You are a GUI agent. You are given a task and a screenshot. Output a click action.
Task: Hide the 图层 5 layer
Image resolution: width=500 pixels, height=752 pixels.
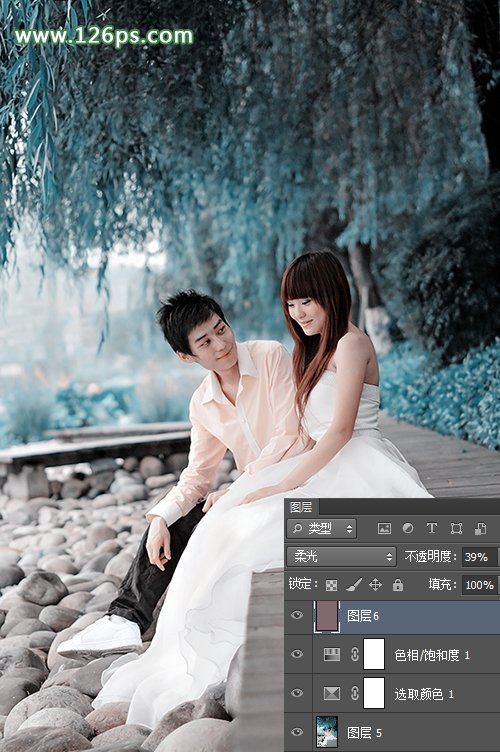pyautogui.click(x=297, y=732)
